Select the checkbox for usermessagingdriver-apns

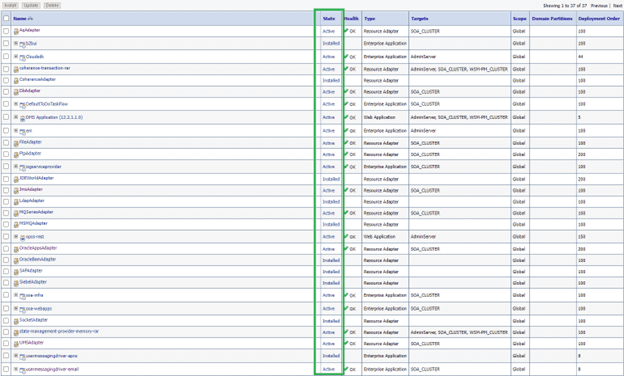point(6,355)
